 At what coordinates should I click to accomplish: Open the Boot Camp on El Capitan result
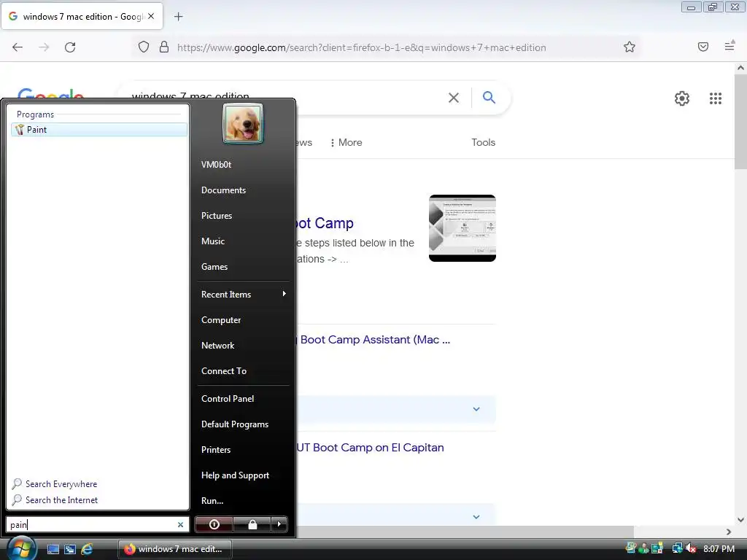370,448
